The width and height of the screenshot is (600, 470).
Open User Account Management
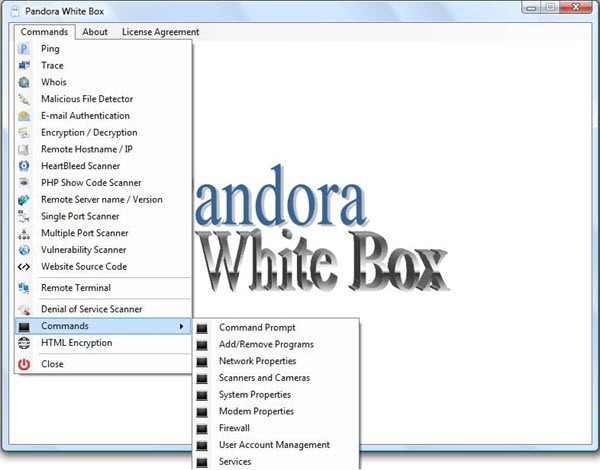[276, 445]
